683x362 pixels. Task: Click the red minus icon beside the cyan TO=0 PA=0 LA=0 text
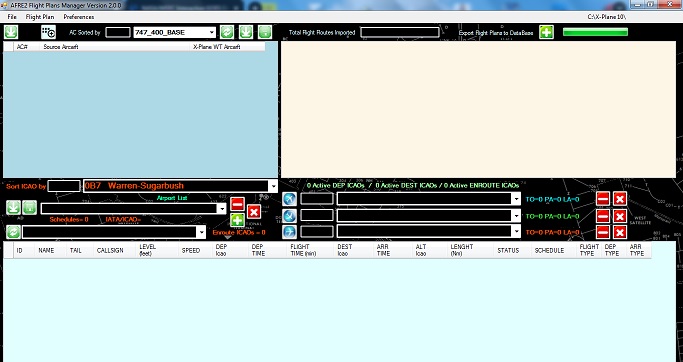pos(603,199)
